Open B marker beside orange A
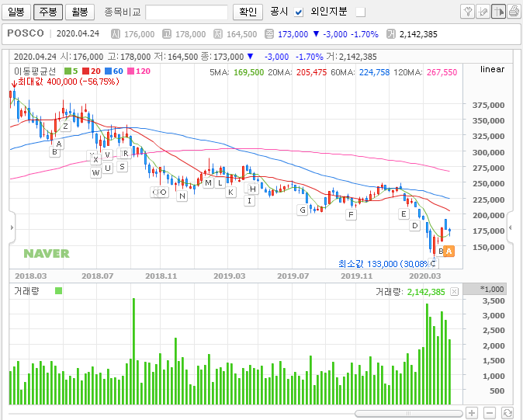Screen dimensions: 523x420 point(440,252)
